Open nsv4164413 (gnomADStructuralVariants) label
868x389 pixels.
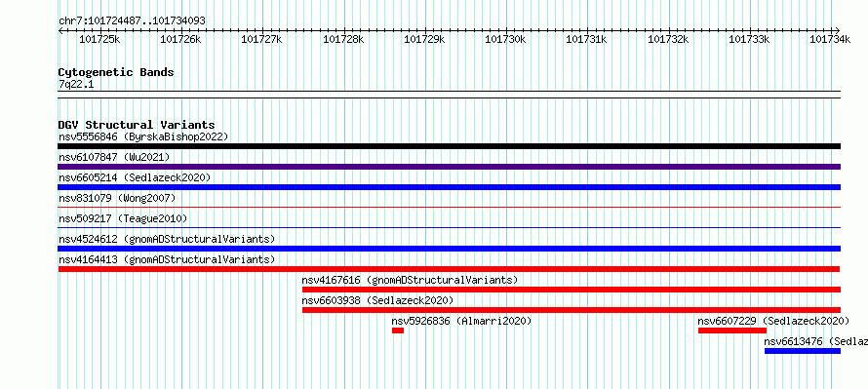[x=167, y=259]
